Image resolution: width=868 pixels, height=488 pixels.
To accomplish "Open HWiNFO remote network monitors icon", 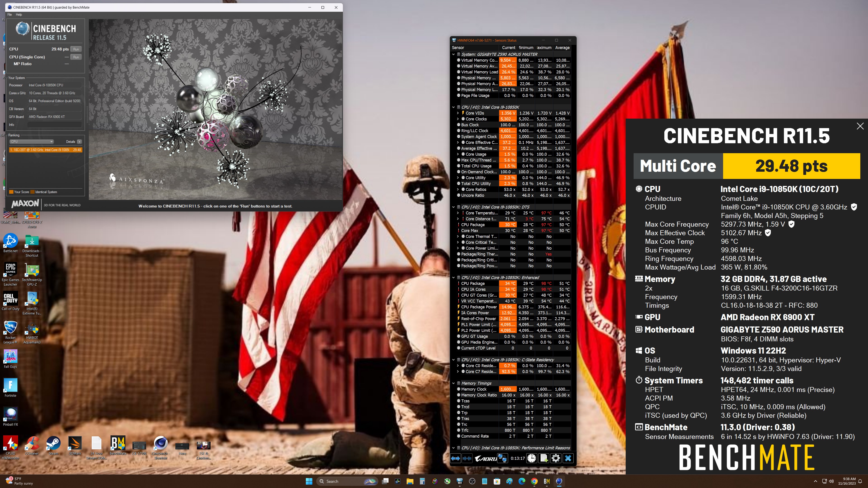I will click(x=502, y=458).
